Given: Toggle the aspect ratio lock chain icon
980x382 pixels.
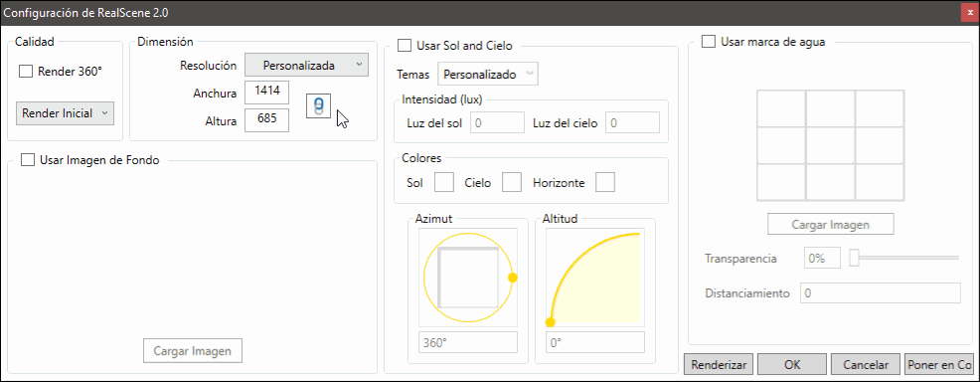Looking at the screenshot, I should pyautogui.click(x=318, y=105).
